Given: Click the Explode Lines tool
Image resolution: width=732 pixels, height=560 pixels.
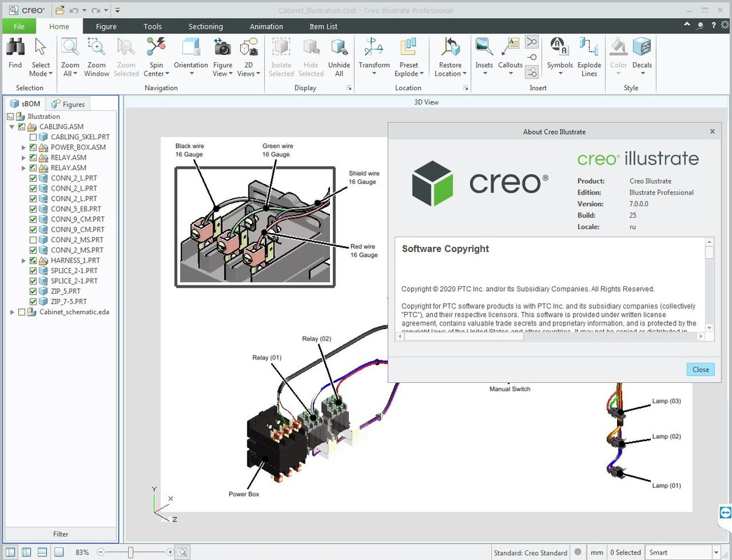Looking at the screenshot, I should [x=589, y=57].
